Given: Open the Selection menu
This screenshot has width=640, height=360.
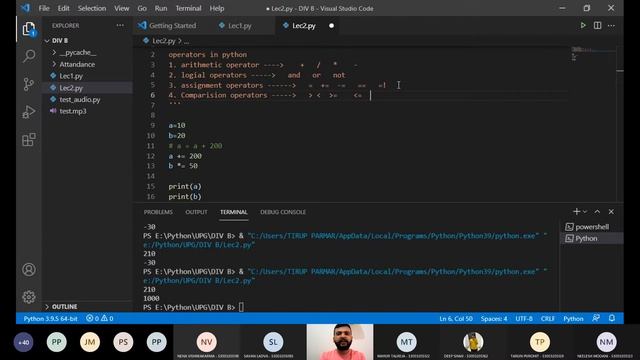Looking at the screenshot, I should [92, 8].
